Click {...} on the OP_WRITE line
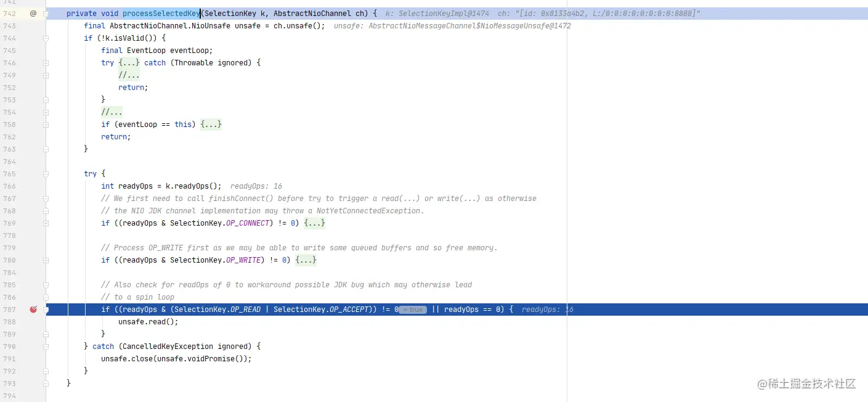The image size is (868, 402). (306, 260)
